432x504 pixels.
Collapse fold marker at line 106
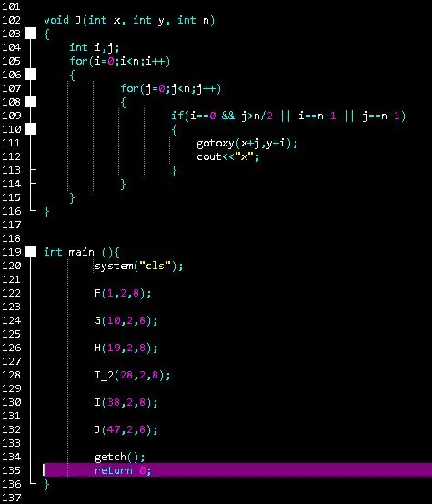pos(31,75)
